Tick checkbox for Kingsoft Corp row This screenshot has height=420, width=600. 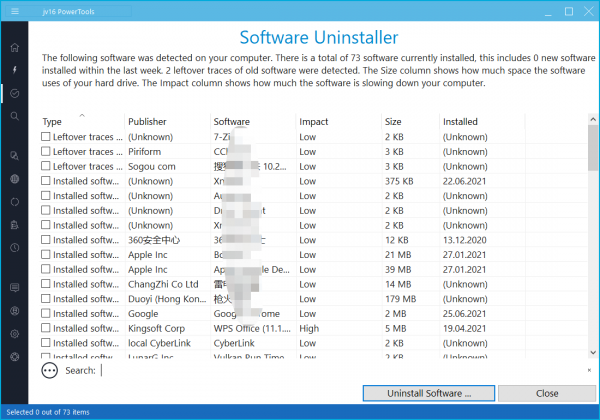pos(46,328)
